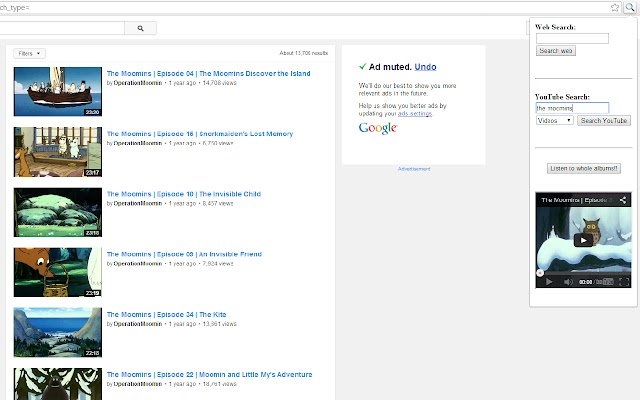Viewport: 640px width, 400px height.
Task: Click the Episode 09 thumbnail
Action: [58, 272]
